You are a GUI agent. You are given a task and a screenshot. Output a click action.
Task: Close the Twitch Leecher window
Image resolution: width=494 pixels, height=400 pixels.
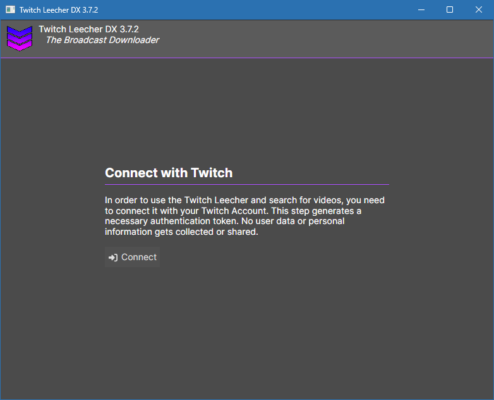(x=479, y=10)
